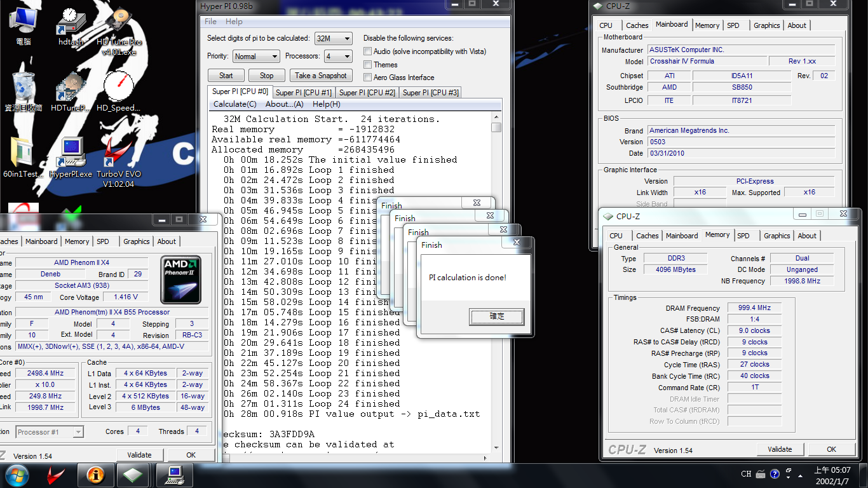Switch to Super PI [CPU #1] tab

[x=304, y=93]
